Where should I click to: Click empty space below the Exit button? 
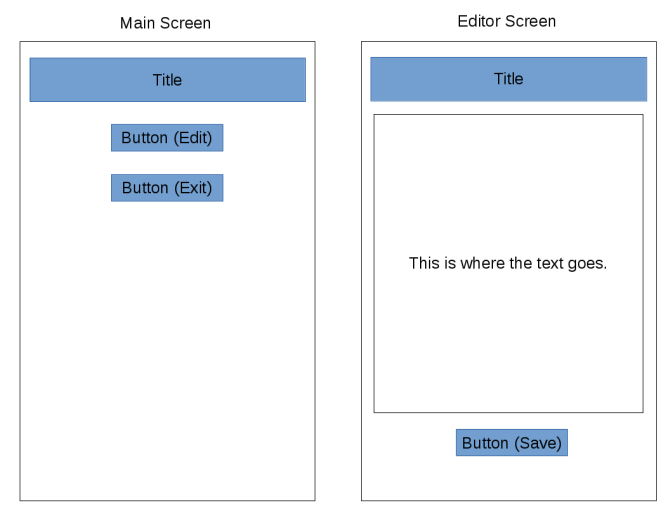(167, 300)
